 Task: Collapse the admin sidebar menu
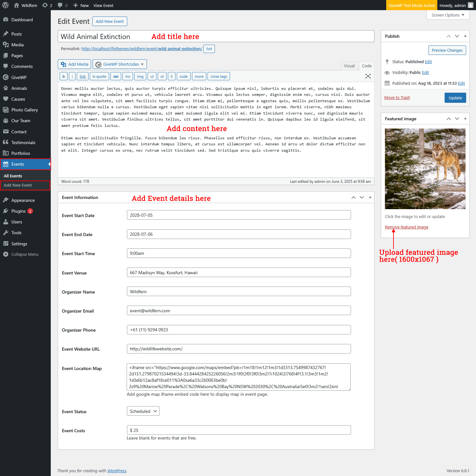pyautogui.click(x=25, y=254)
